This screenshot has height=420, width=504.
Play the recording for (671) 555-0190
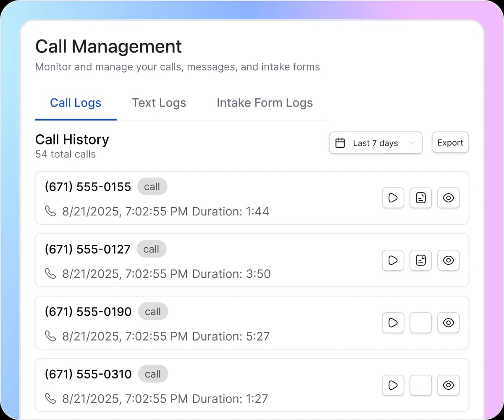pos(393,323)
